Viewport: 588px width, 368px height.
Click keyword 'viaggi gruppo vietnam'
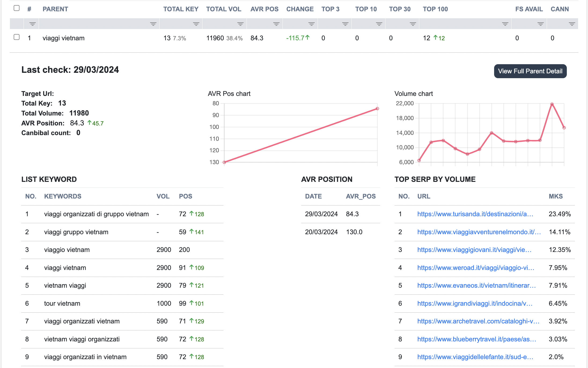[x=76, y=232]
